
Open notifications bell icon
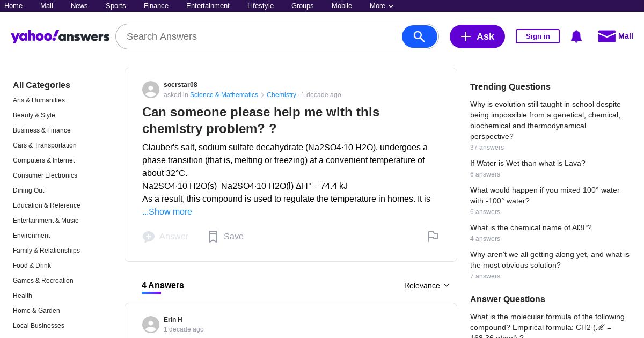[x=576, y=36]
